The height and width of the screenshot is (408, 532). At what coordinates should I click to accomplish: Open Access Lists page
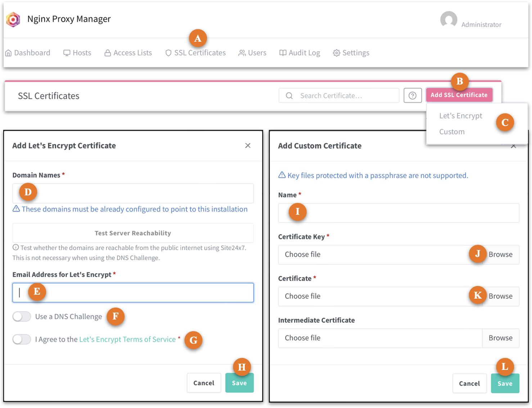(x=128, y=53)
